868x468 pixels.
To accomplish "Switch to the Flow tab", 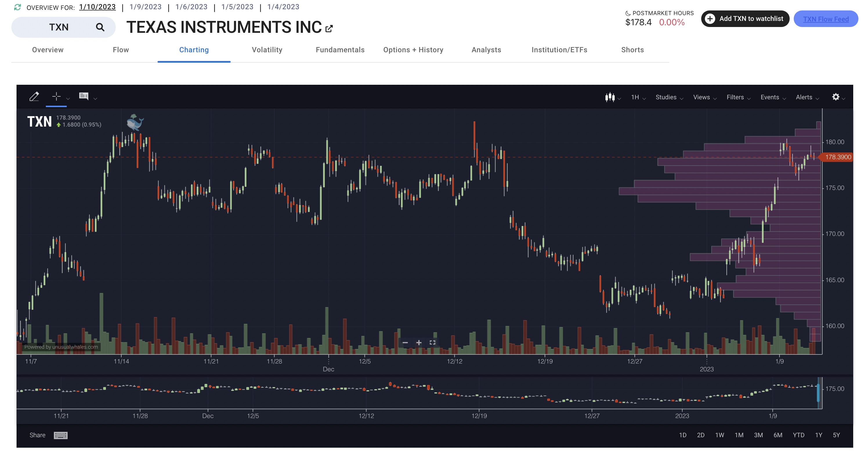I will tap(121, 50).
